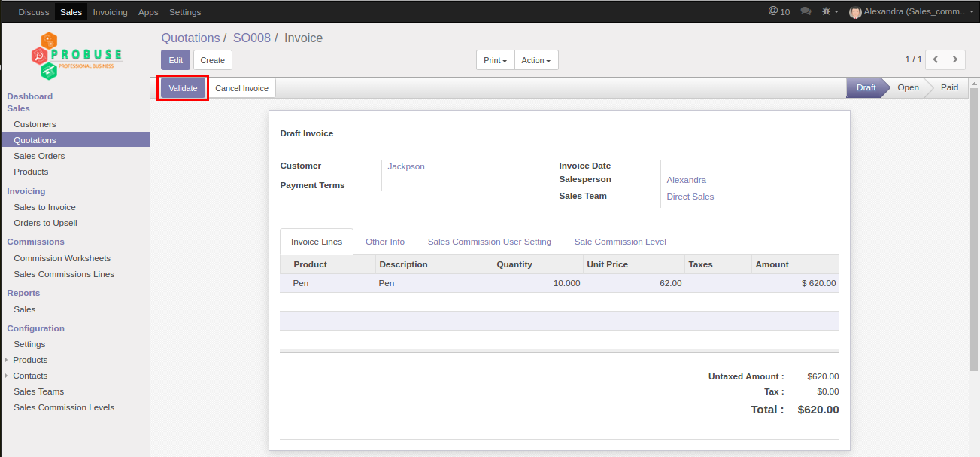The image size is (980, 457).
Task: Go to the next record arrow
Action: point(955,59)
